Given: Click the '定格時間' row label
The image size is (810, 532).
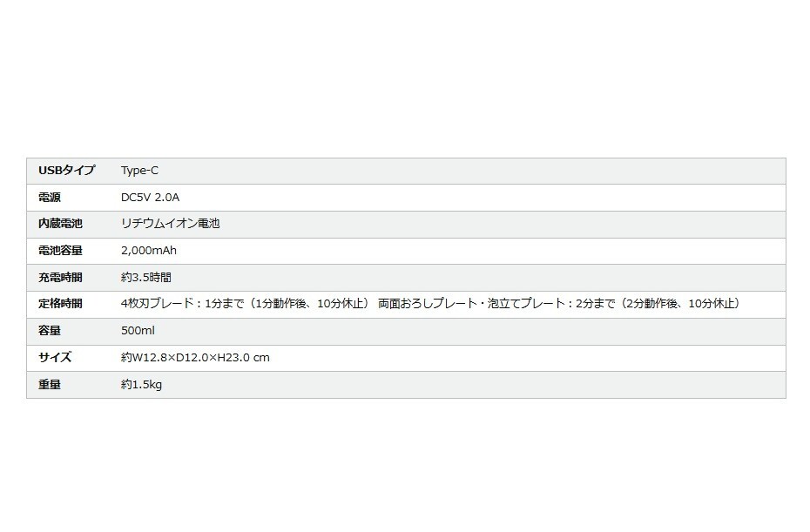Looking at the screenshot, I should [x=60, y=304].
